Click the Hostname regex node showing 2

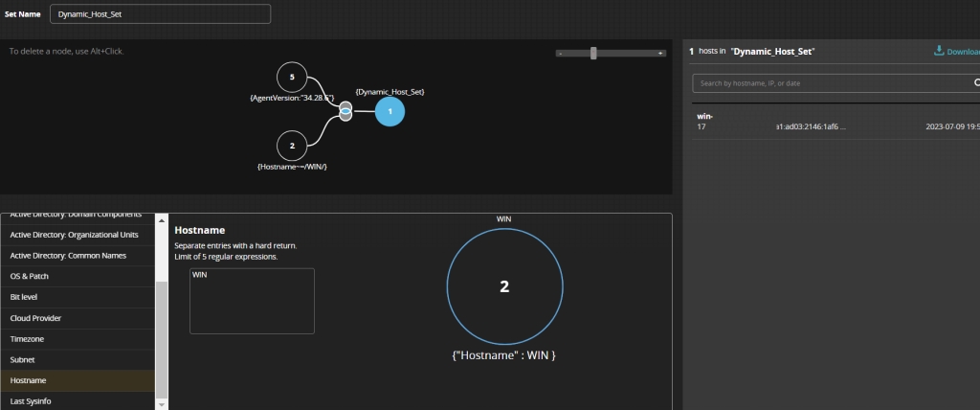(x=291, y=146)
